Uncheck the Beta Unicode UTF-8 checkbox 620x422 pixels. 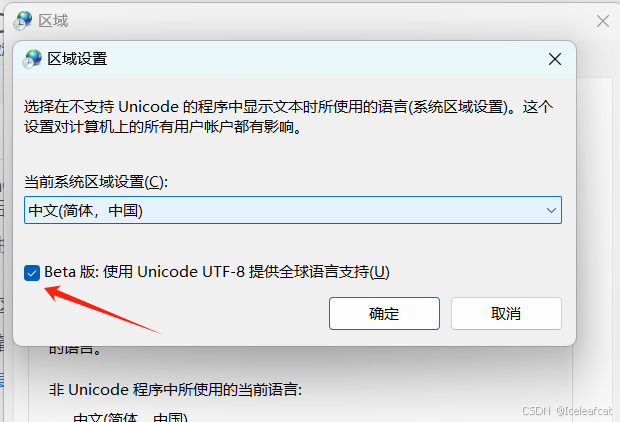(x=32, y=273)
